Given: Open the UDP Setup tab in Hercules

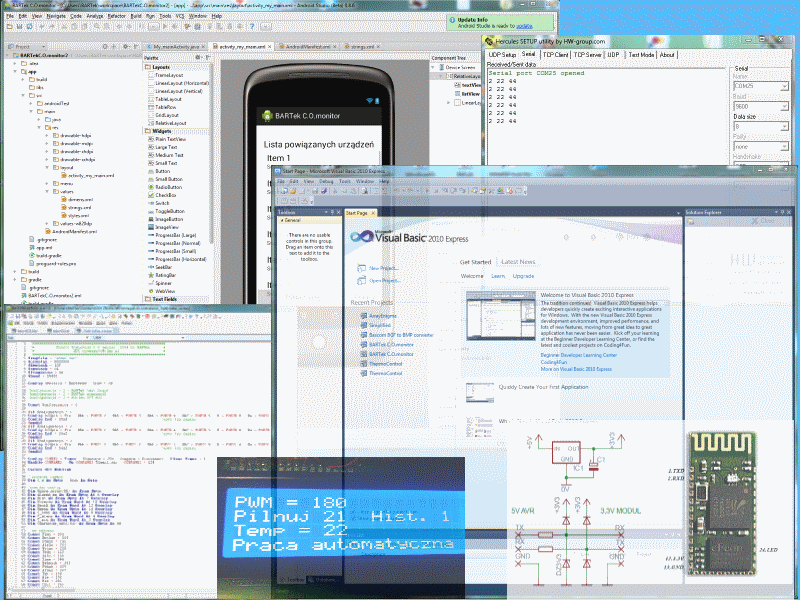Looking at the screenshot, I should [x=502, y=55].
